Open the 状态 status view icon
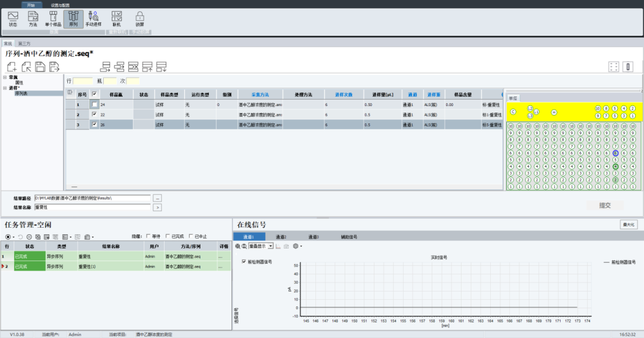The image size is (644, 338). 13,19
